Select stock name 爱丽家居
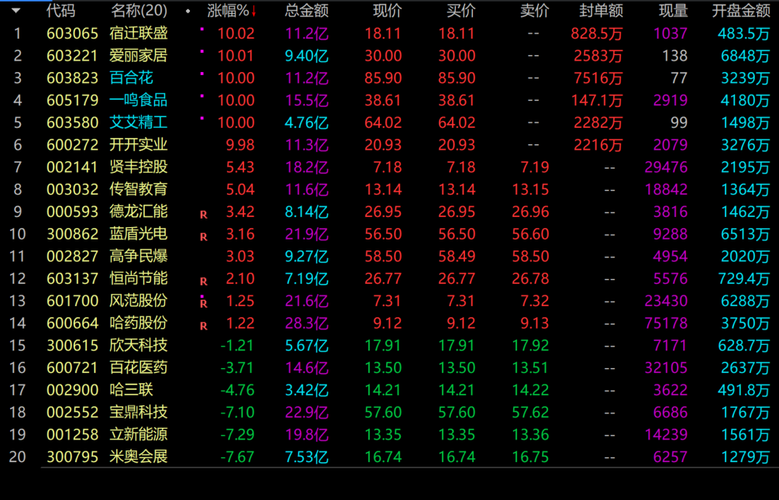This screenshot has width=779, height=500. (x=139, y=56)
